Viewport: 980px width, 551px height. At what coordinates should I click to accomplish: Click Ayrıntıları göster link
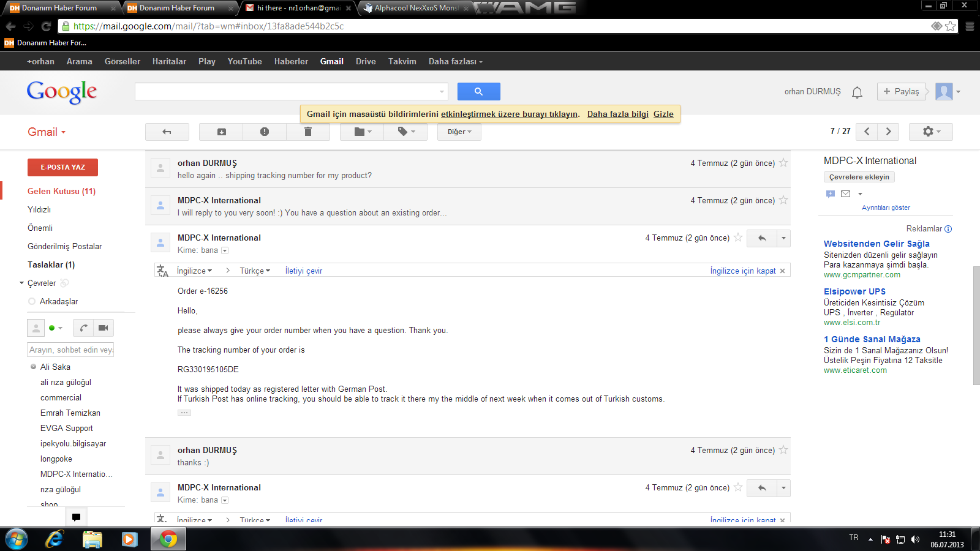(886, 208)
